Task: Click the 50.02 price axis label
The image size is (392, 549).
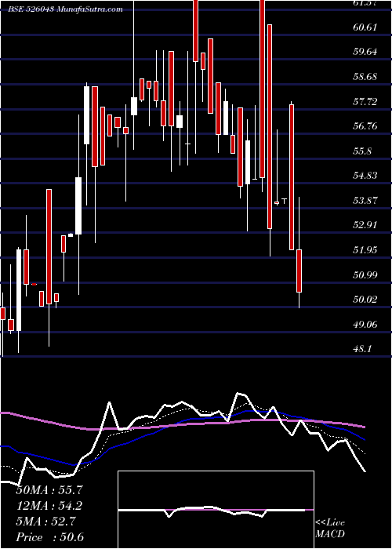Action: [x=365, y=300]
